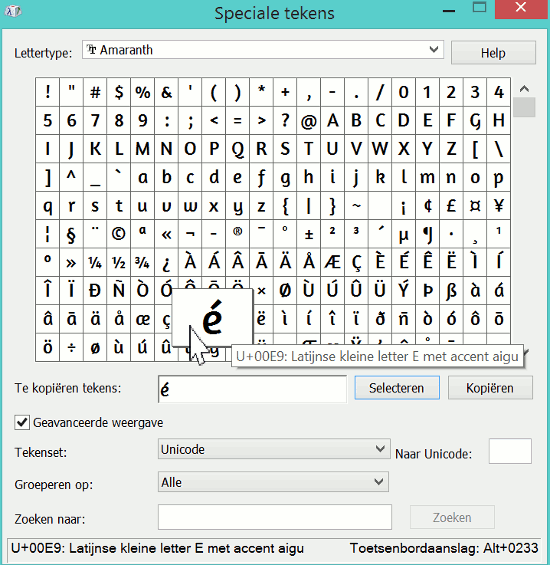Click the Zoeken naar search field
Image resolution: width=550 pixels, height=565 pixels.
pos(275,517)
